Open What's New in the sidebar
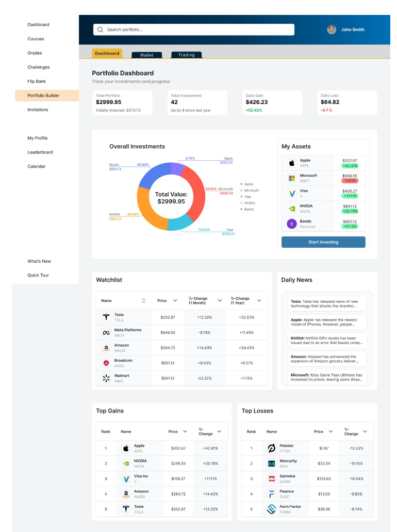Viewport: 397px width, 532px height. (39, 261)
